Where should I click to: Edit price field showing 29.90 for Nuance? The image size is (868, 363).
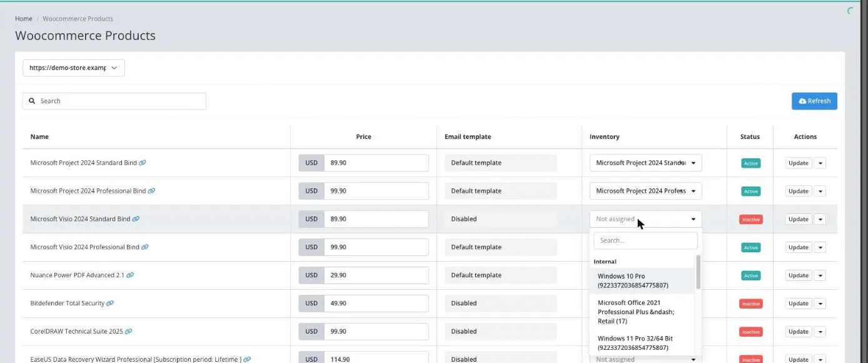pos(376,275)
